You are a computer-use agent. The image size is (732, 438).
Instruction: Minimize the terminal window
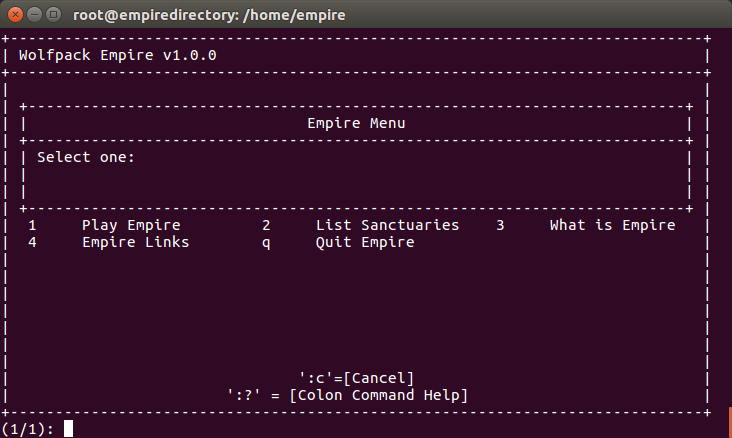[33, 14]
